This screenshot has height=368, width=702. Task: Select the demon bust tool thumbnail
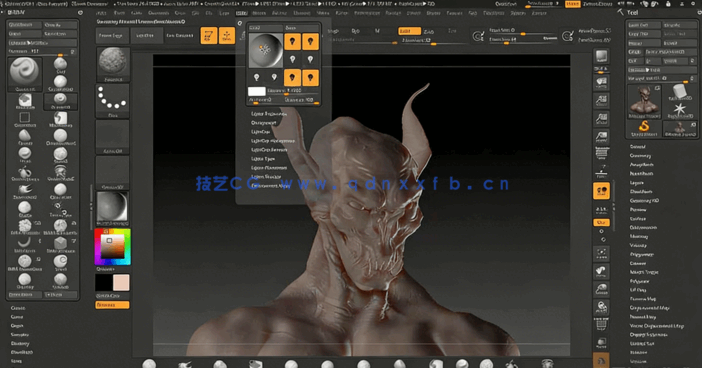644,102
